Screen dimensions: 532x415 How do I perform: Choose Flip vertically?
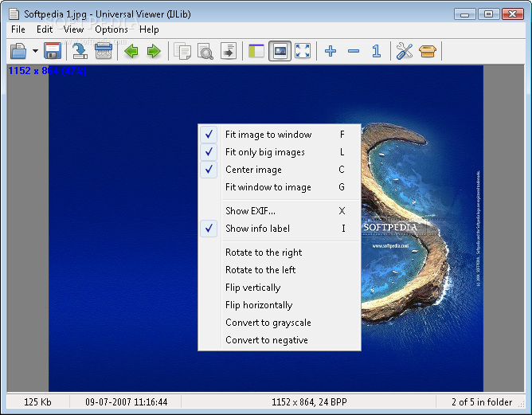(280, 288)
